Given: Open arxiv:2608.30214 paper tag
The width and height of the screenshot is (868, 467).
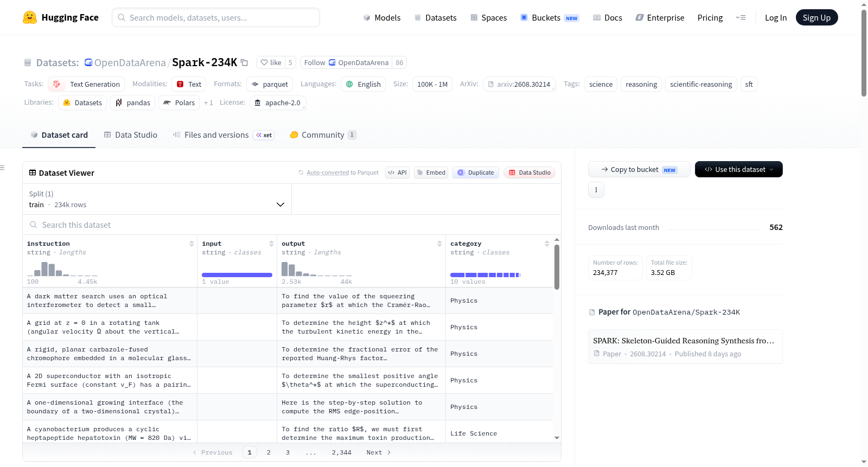Looking at the screenshot, I should 519,84.
